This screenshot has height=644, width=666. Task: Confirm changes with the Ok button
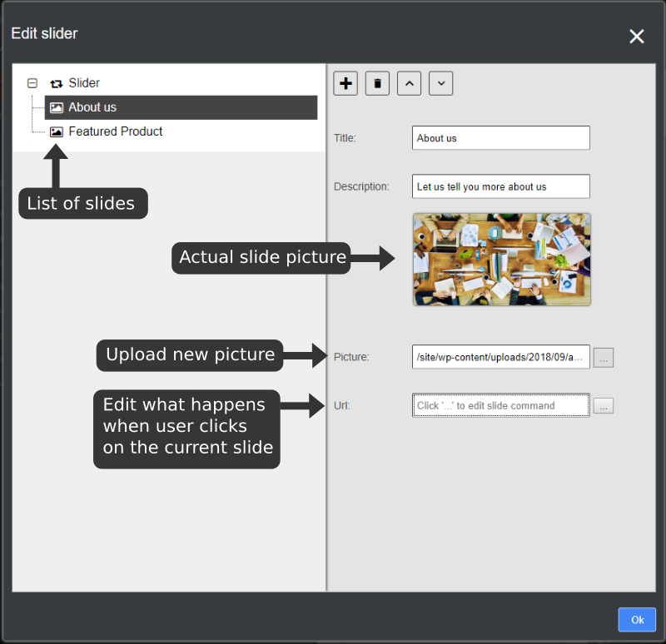(637, 619)
